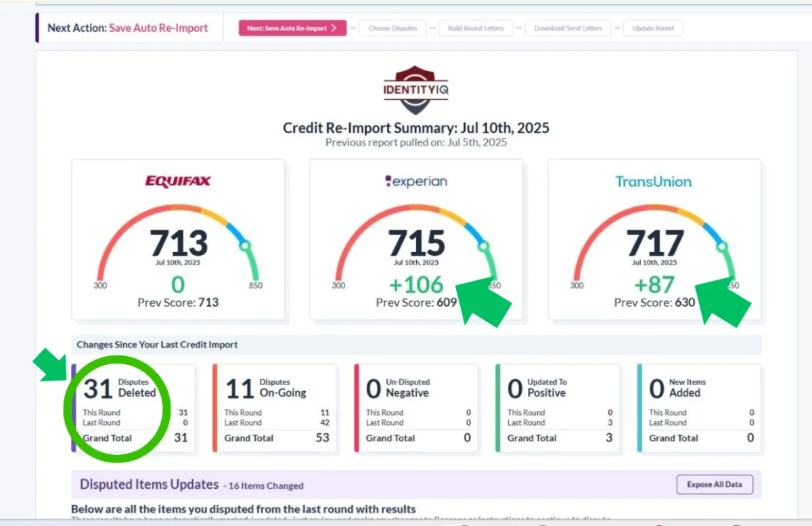Click the Equifax score 713
This screenshot has height=526, width=812.
coord(179,242)
